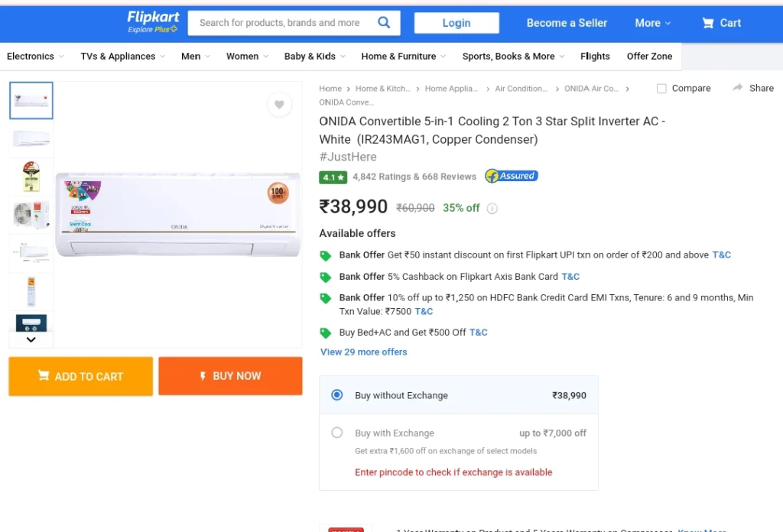Click the search magnifier icon

tap(384, 22)
